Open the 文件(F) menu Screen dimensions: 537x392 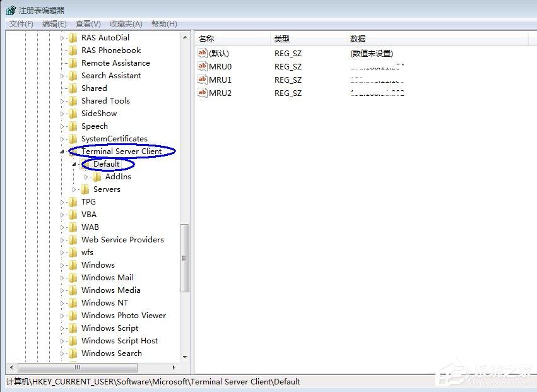click(x=21, y=24)
